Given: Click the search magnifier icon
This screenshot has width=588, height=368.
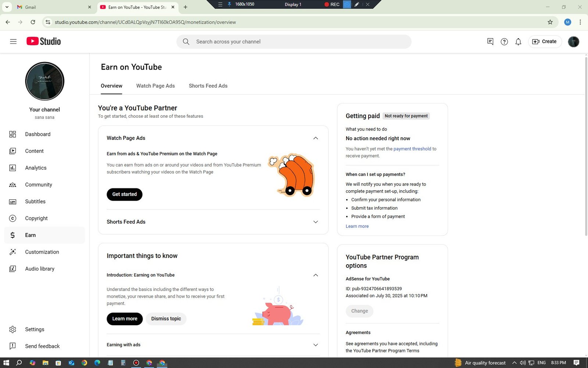Looking at the screenshot, I should (186, 42).
